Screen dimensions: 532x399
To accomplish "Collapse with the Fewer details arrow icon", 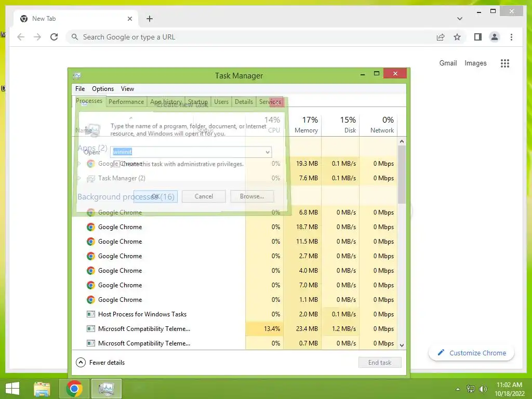I will click(x=81, y=362).
